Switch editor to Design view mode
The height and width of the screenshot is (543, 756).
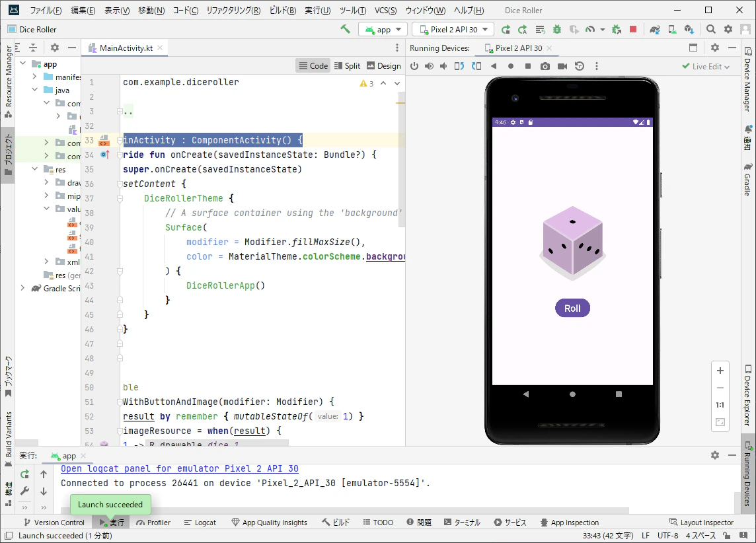click(x=383, y=65)
